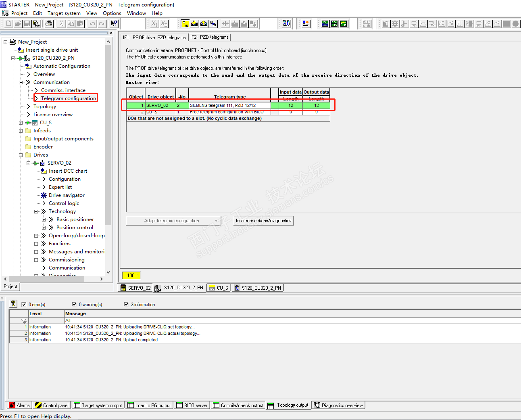521x420 pixels.
Task: Collapse the New_Project tree node
Action: click(x=6, y=42)
